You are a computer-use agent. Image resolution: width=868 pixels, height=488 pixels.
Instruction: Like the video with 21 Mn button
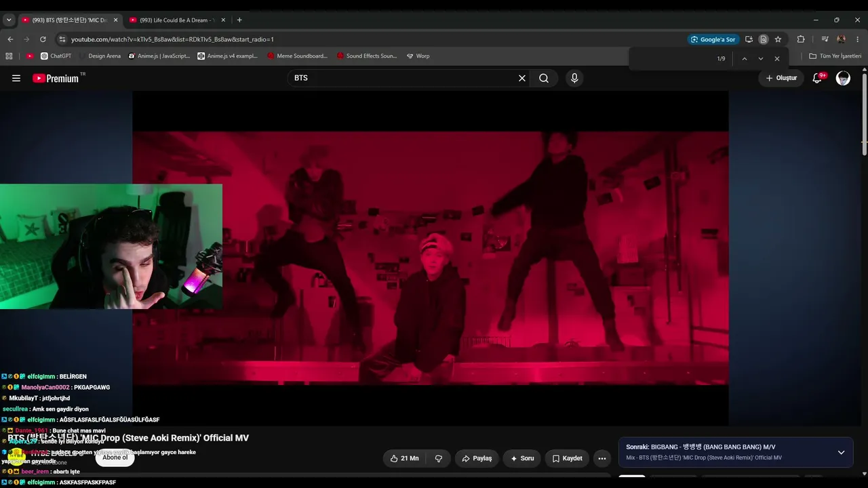(x=405, y=458)
